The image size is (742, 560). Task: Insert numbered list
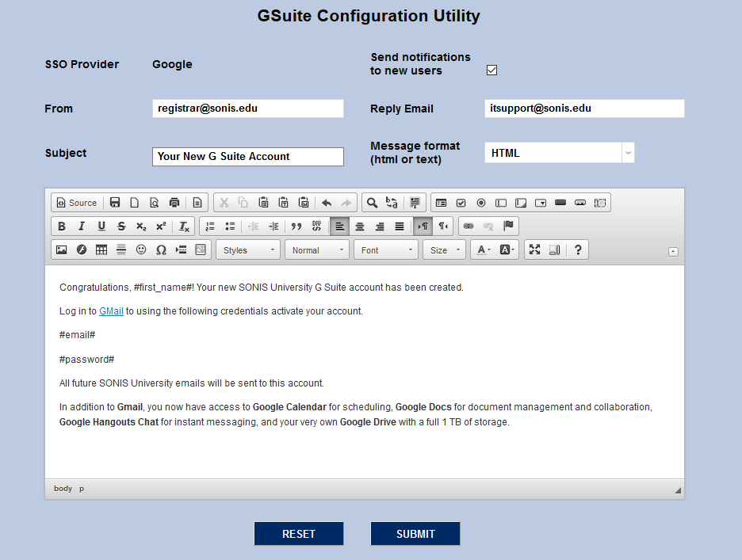[210, 227]
